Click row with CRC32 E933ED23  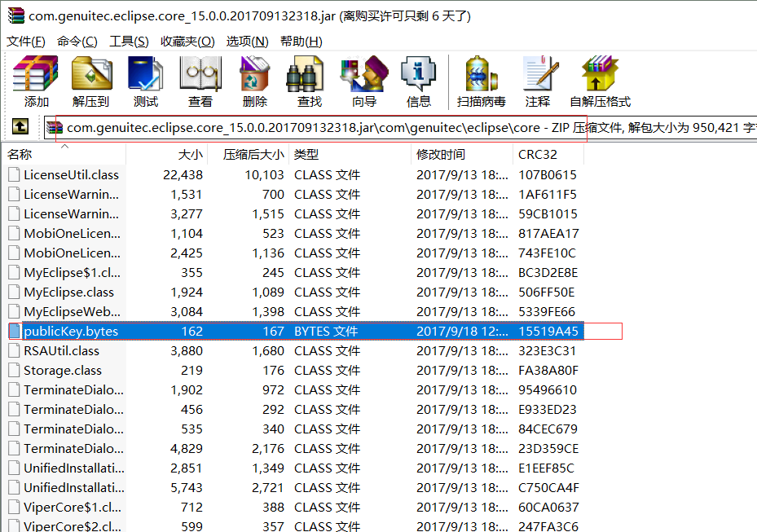click(293, 409)
